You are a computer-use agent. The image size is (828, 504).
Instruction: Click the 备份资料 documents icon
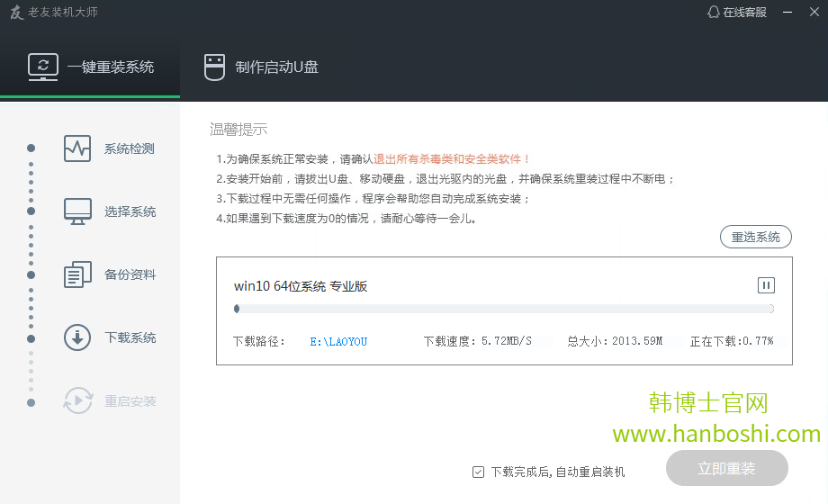point(77,274)
